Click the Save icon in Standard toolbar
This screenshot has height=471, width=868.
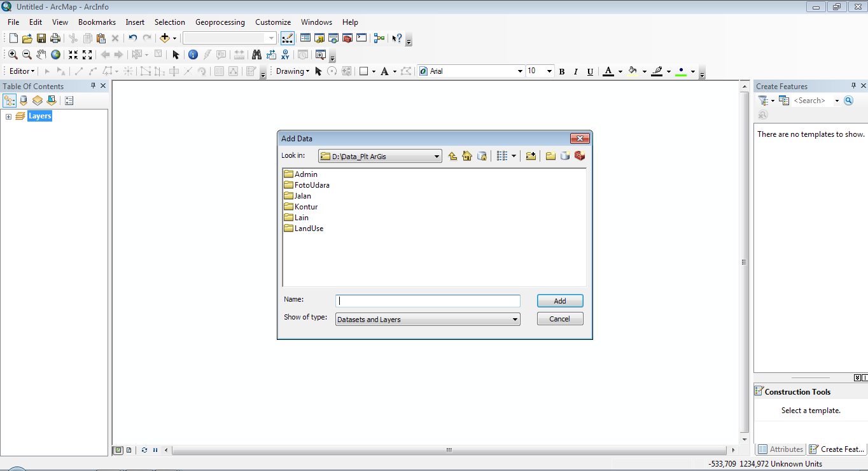[x=41, y=38]
